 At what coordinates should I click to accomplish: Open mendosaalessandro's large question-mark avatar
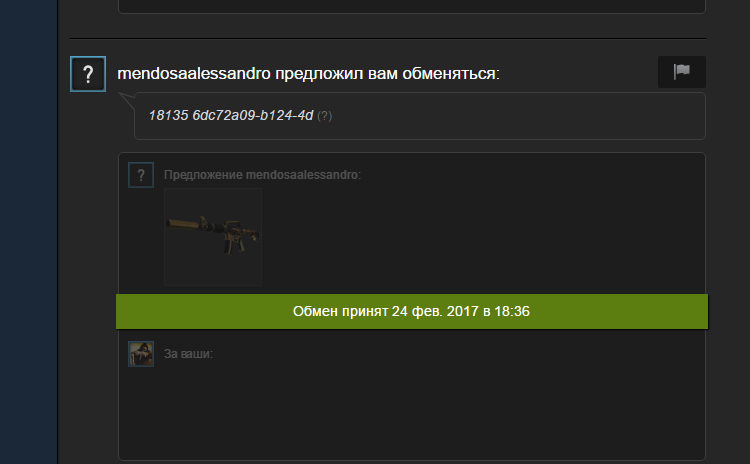88,74
